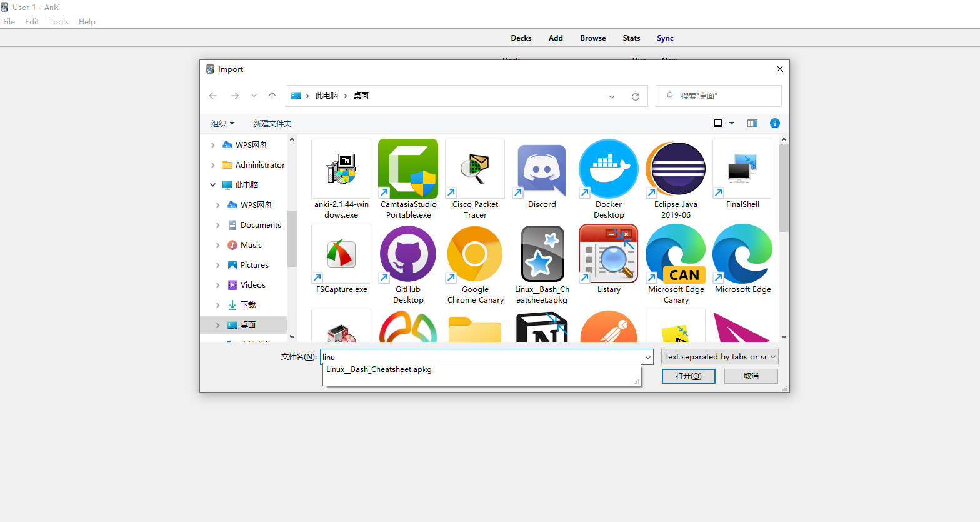Viewport: 980px width, 522px height.
Task: Go forward with the right arrow
Action: 235,96
